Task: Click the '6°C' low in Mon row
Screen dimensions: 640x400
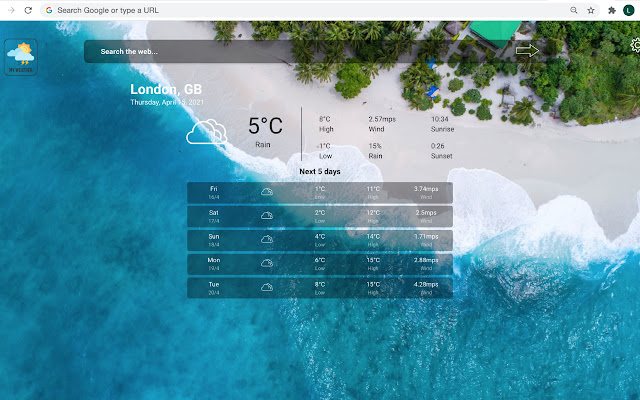Action: coord(320,260)
